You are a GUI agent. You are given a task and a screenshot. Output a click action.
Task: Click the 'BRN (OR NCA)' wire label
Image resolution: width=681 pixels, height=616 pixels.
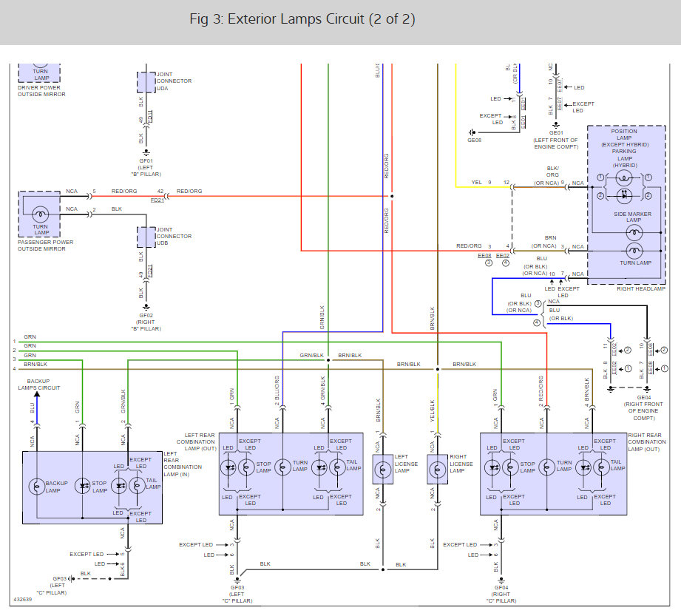[x=546, y=242]
